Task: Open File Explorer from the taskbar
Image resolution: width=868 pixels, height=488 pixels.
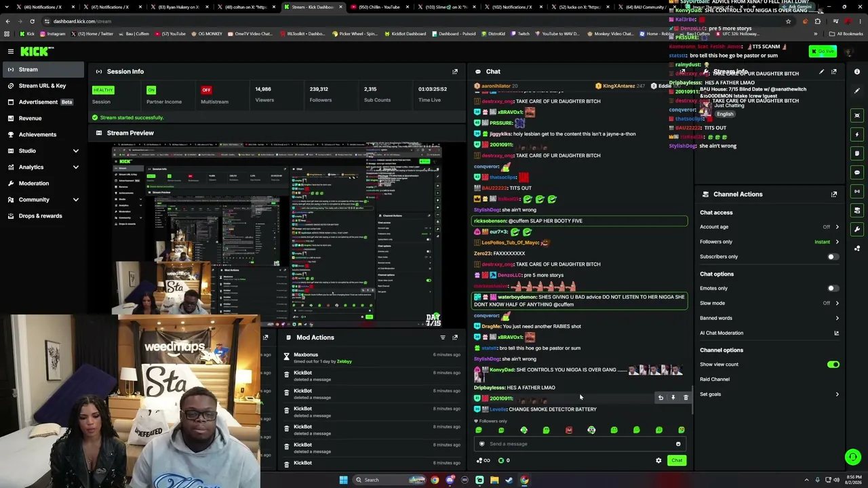Action: coord(494,480)
